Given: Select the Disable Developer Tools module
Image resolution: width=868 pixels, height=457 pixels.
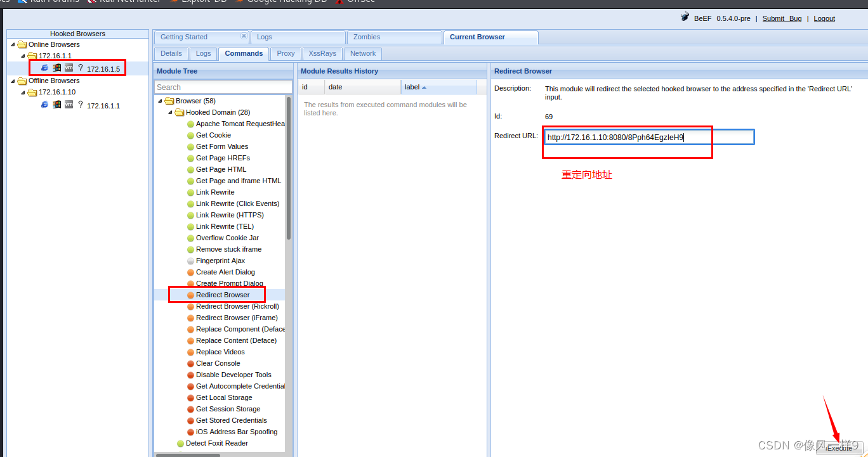Looking at the screenshot, I should point(233,375).
